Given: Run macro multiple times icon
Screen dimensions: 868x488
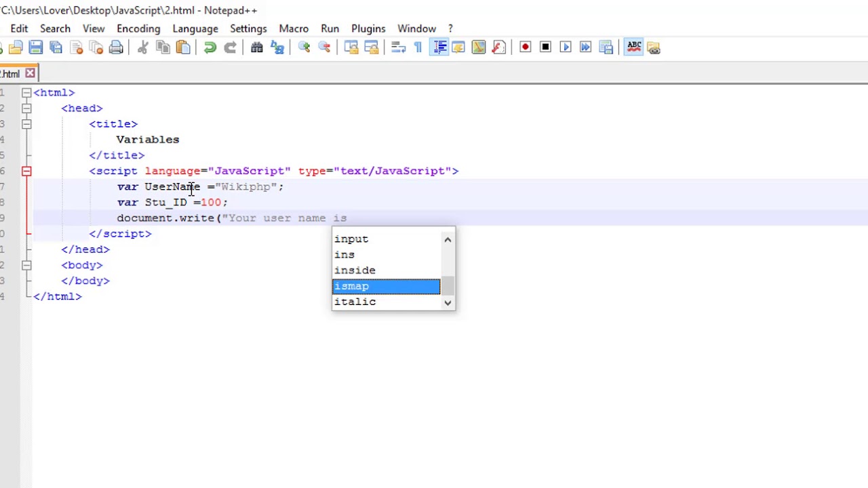Looking at the screenshot, I should [x=586, y=47].
